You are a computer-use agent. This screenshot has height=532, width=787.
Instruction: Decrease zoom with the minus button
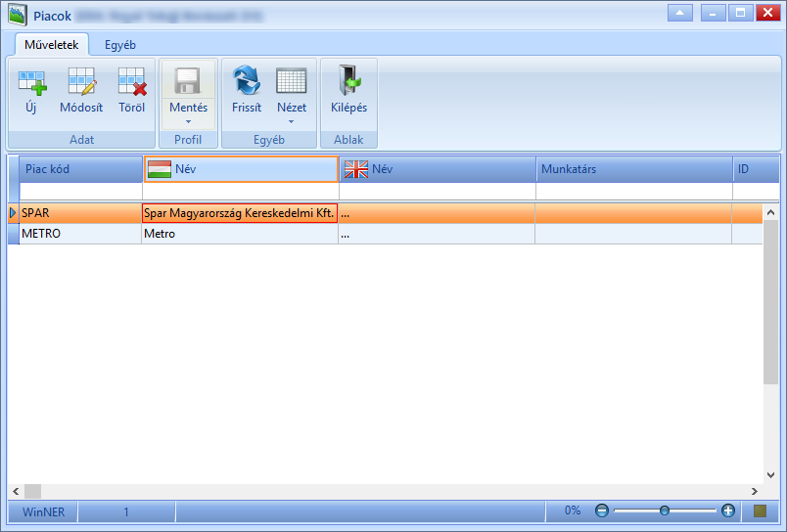(x=601, y=510)
